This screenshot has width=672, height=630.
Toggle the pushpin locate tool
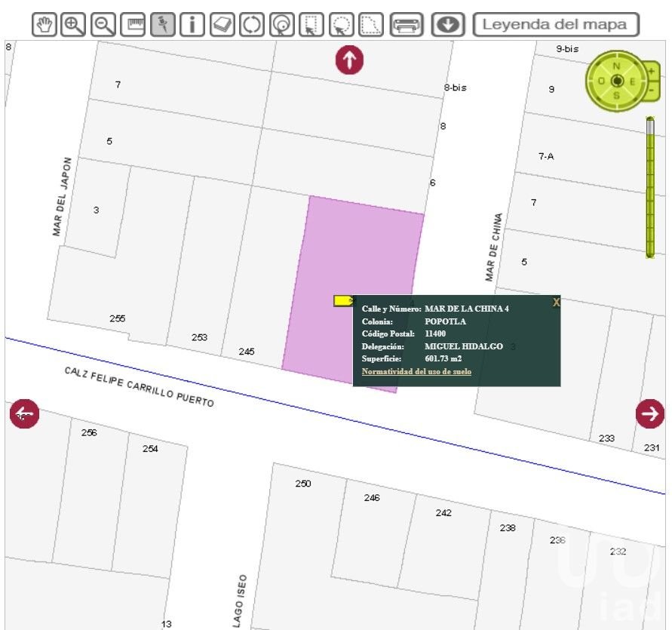pyautogui.click(x=163, y=25)
